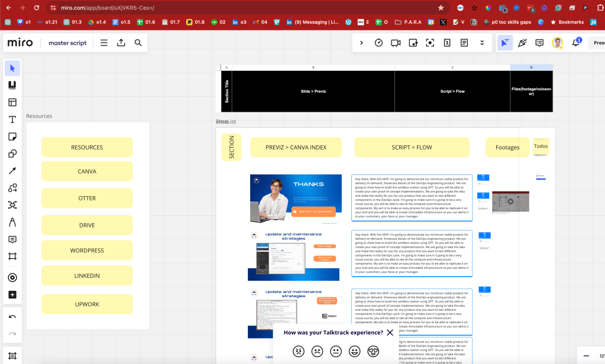The width and height of the screenshot is (605, 364).
Task: Rate Talktrack with the heart-eyes face
Action: point(373,351)
